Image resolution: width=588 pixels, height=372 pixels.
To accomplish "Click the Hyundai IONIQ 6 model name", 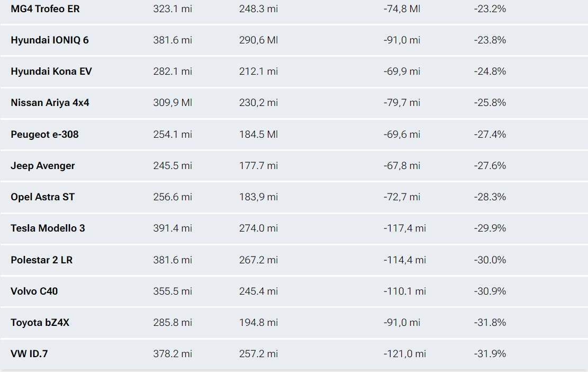I will 50,40.
